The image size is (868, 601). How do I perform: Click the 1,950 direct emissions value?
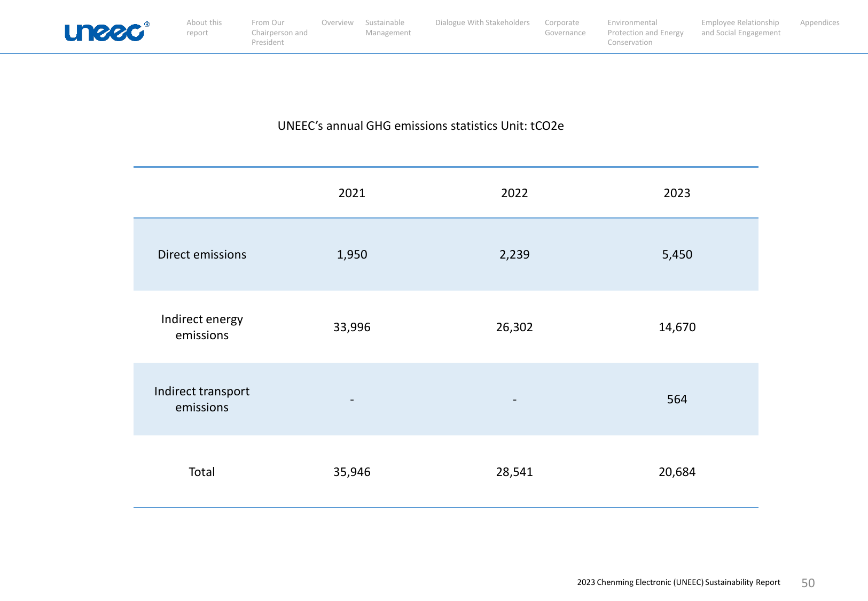[352, 255]
